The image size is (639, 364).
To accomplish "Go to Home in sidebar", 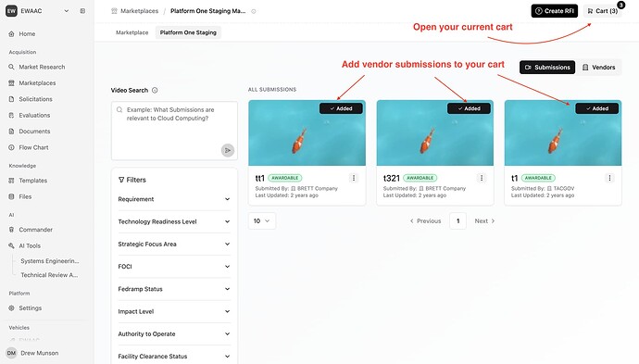I will coord(27,34).
